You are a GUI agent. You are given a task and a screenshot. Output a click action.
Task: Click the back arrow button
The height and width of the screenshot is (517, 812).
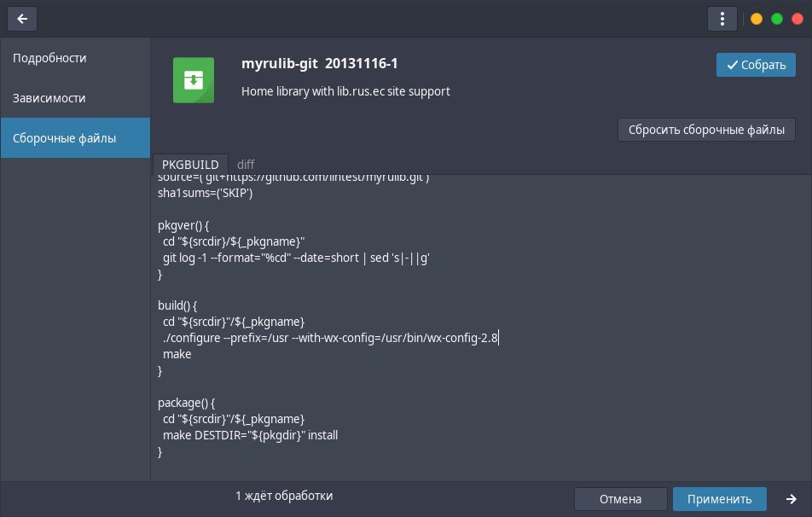(21, 18)
